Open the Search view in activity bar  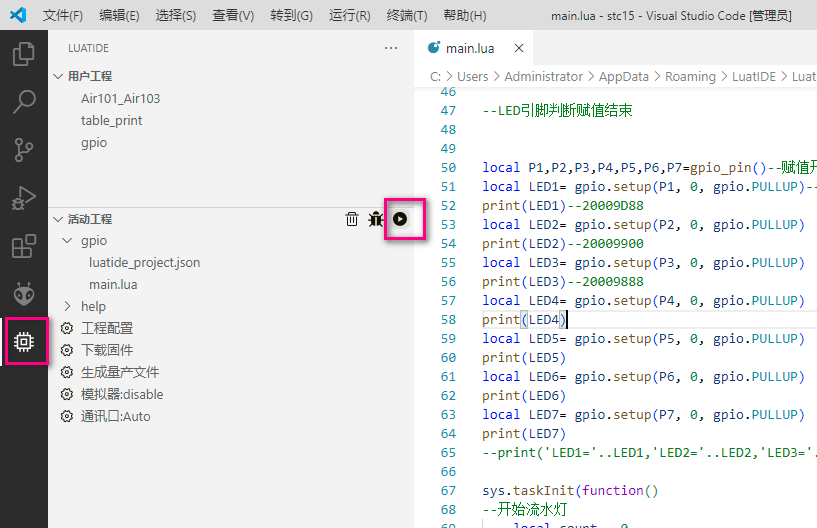pos(23,102)
